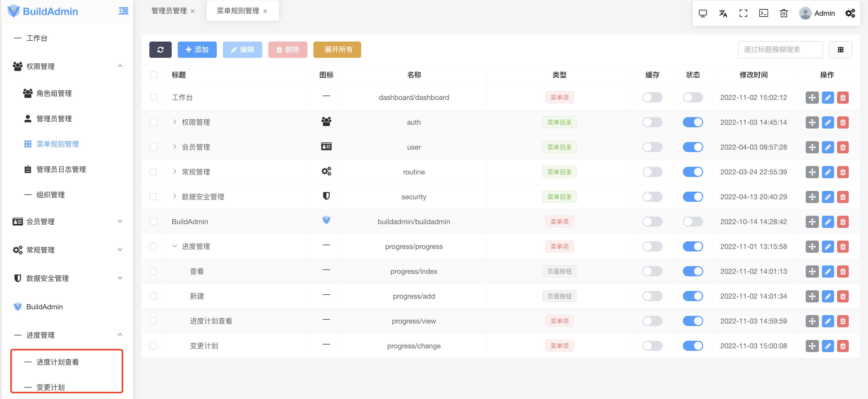The height and width of the screenshot is (399, 868).
Task: Focus the 通过标题模糊搜索 search field
Action: 780,50
